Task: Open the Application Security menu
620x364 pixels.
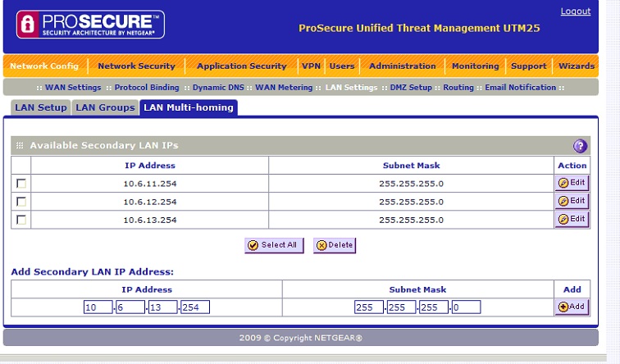Action: (242, 66)
